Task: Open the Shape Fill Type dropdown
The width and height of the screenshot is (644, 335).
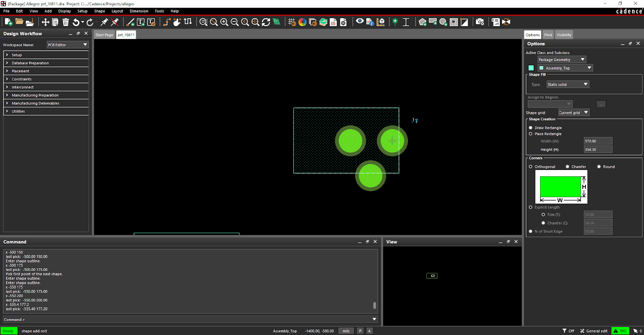Action: click(568, 85)
